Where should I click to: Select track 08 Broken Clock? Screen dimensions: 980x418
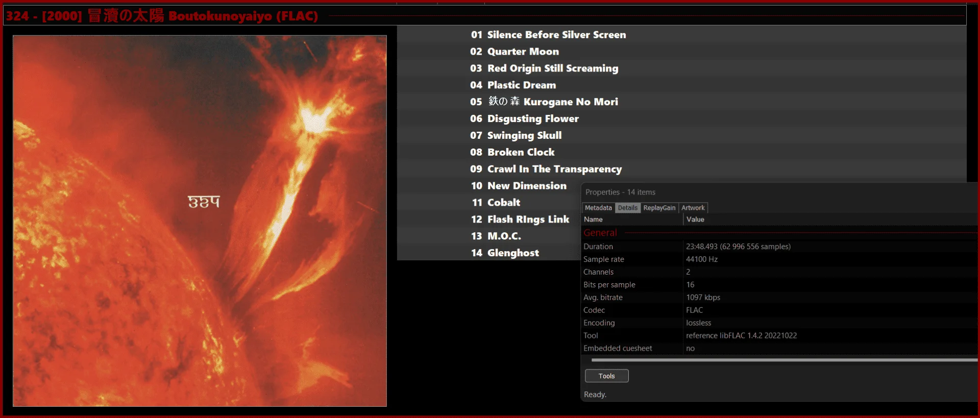682,153
